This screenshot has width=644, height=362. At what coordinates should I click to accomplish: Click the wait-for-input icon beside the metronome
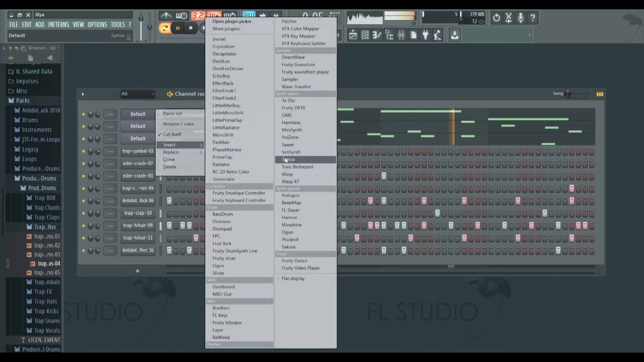coord(182,16)
